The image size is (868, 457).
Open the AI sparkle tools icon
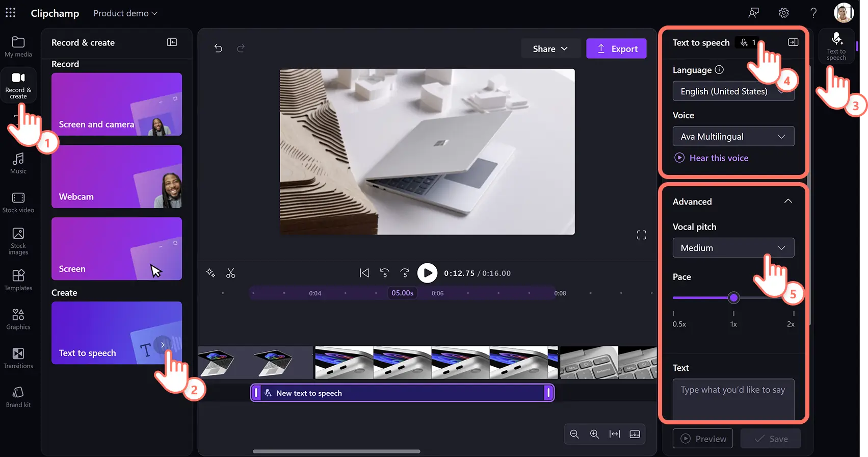pos(211,273)
